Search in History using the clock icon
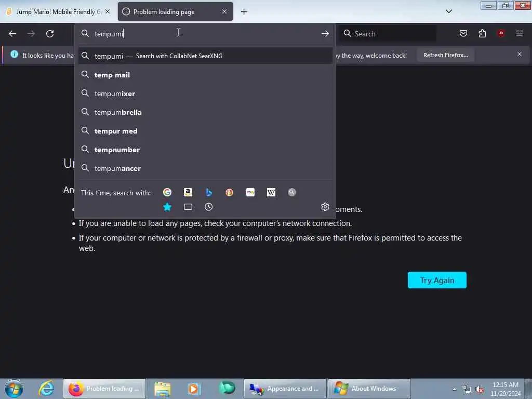The image size is (532, 399). [209, 207]
